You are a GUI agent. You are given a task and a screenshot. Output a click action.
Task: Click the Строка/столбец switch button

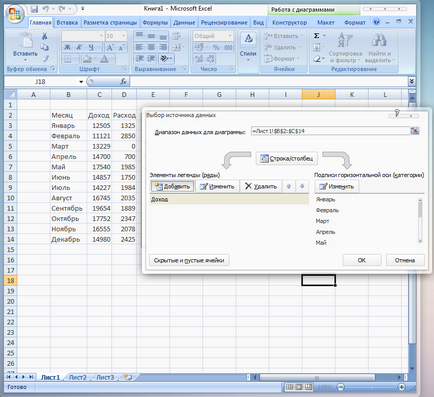287,158
